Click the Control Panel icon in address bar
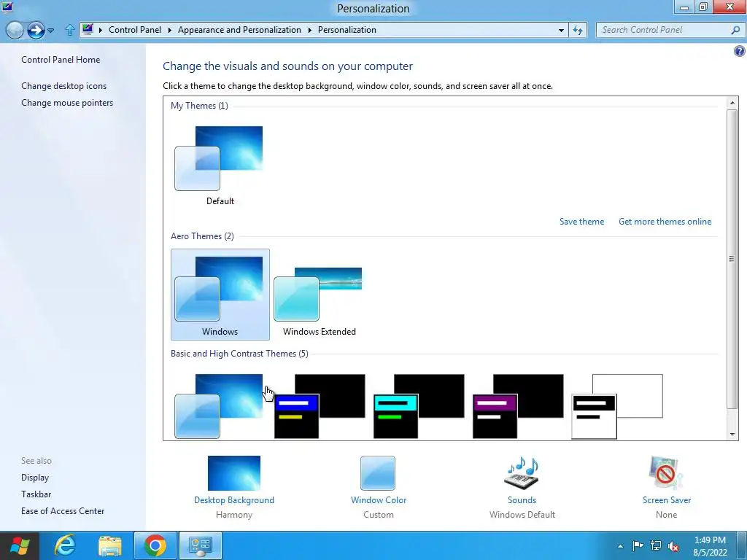 [x=88, y=29]
